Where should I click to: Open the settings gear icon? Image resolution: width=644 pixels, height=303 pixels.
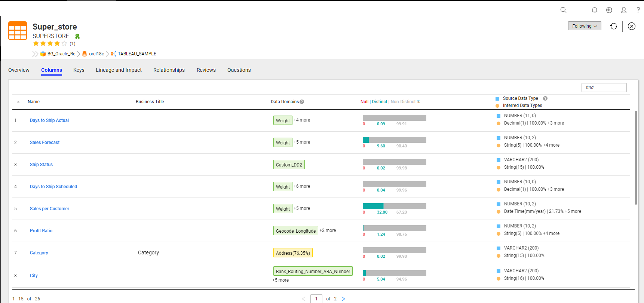tap(609, 10)
